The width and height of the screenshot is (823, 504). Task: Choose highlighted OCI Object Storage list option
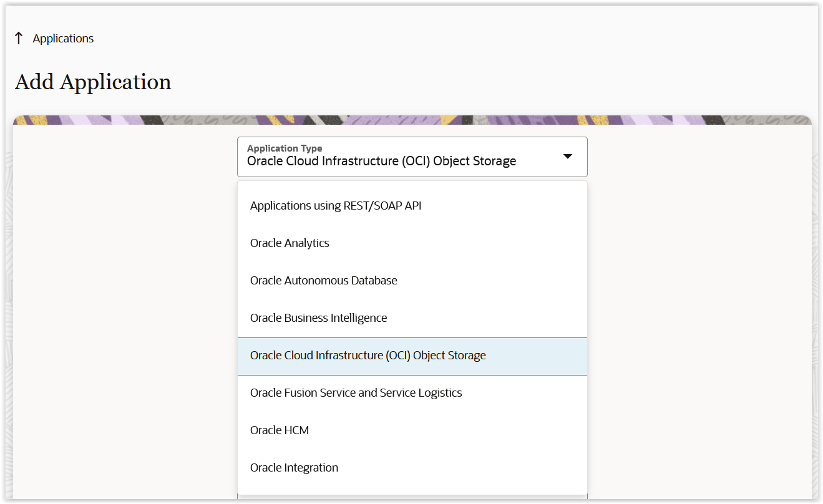point(368,356)
